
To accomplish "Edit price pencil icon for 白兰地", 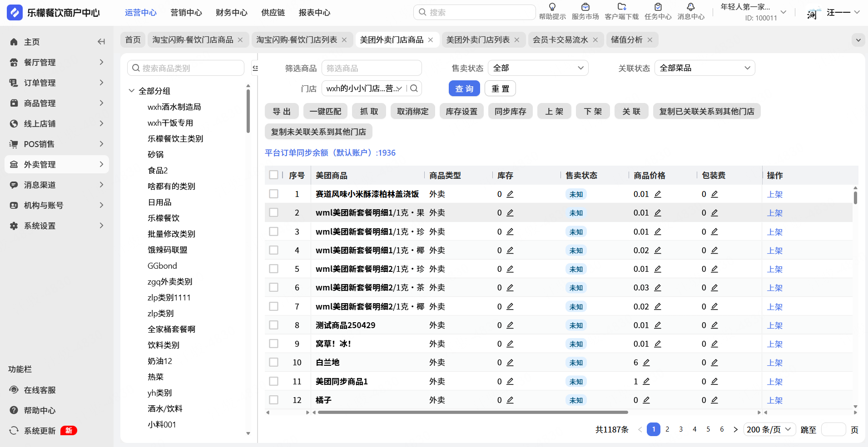I will pos(646,363).
